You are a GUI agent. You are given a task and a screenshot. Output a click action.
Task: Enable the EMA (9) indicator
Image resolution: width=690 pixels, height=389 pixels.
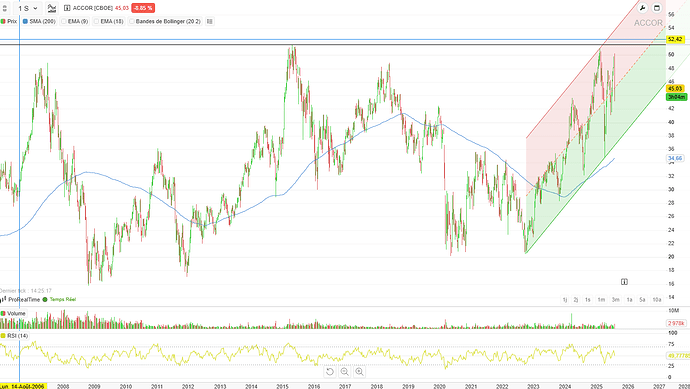pyautogui.click(x=74, y=21)
